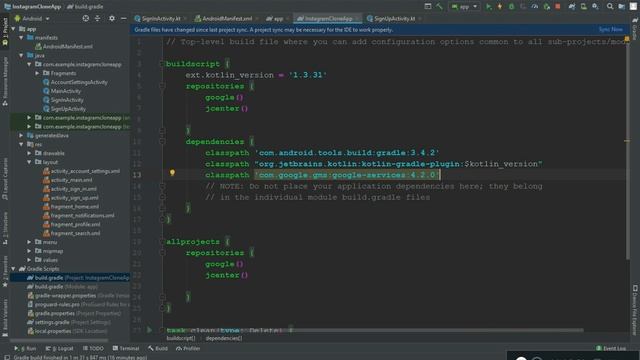Image resolution: width=640 pixels, height=360 pixels.
Task: Toggle the 1: Project tool window
Action: click(5, 32)
